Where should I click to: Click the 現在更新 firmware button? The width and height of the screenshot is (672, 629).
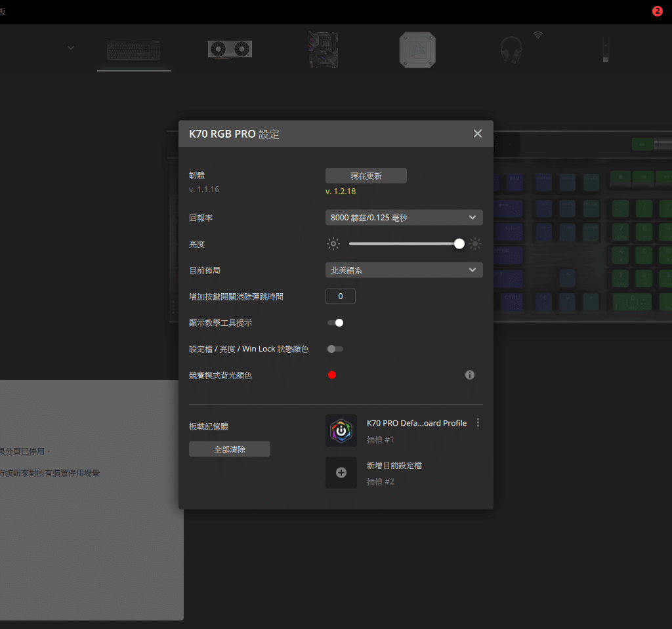(x=366, y=176)
